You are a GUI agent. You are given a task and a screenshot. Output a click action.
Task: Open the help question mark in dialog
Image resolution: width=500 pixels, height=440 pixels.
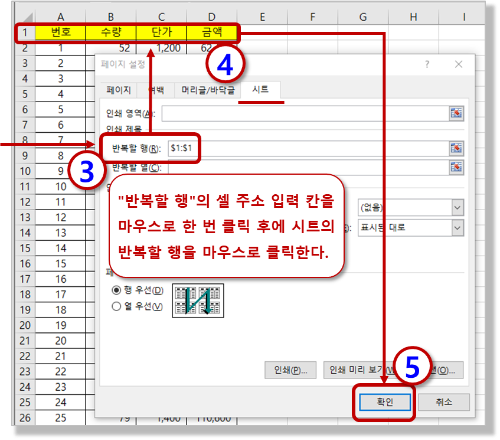point(427,64)
